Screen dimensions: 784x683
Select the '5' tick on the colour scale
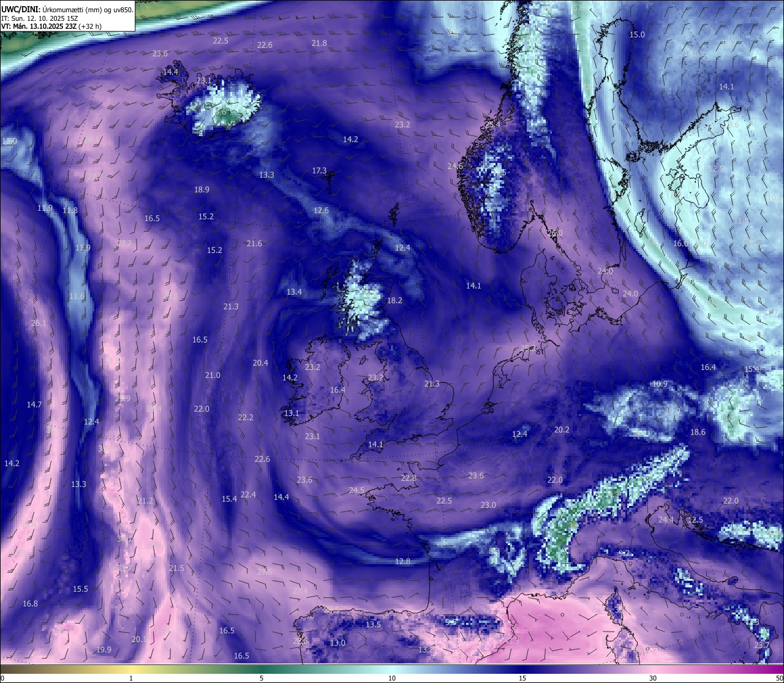click(x=262, y=678)
